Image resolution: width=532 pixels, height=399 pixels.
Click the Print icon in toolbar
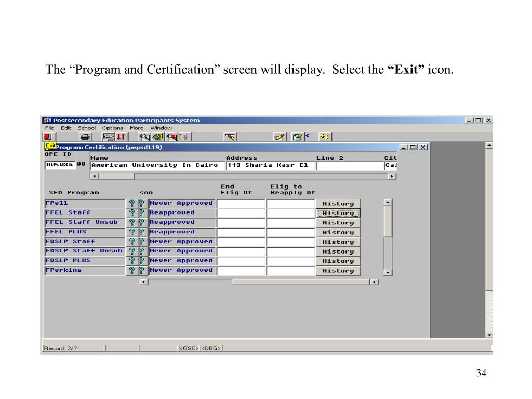pyautogui.click(x=85, y=137)
